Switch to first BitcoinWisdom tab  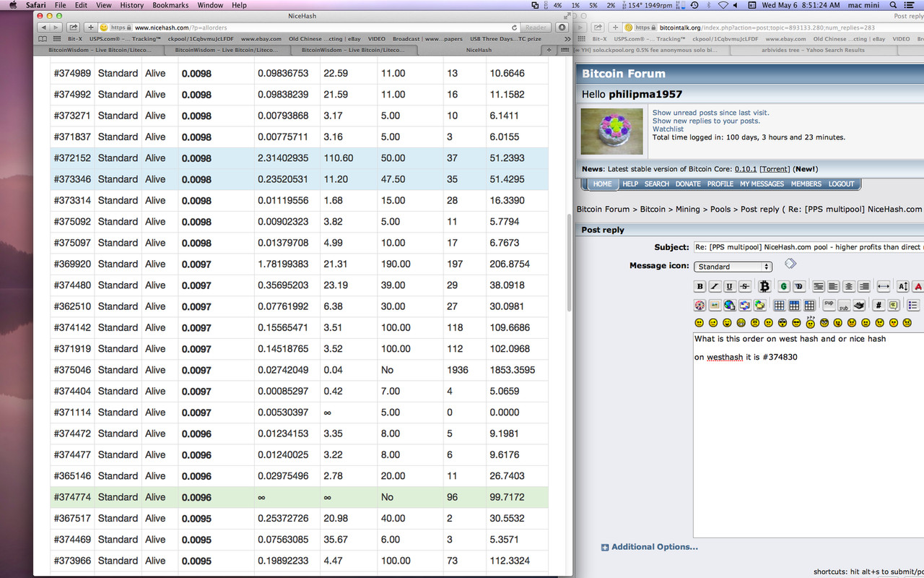click(99, 50)
